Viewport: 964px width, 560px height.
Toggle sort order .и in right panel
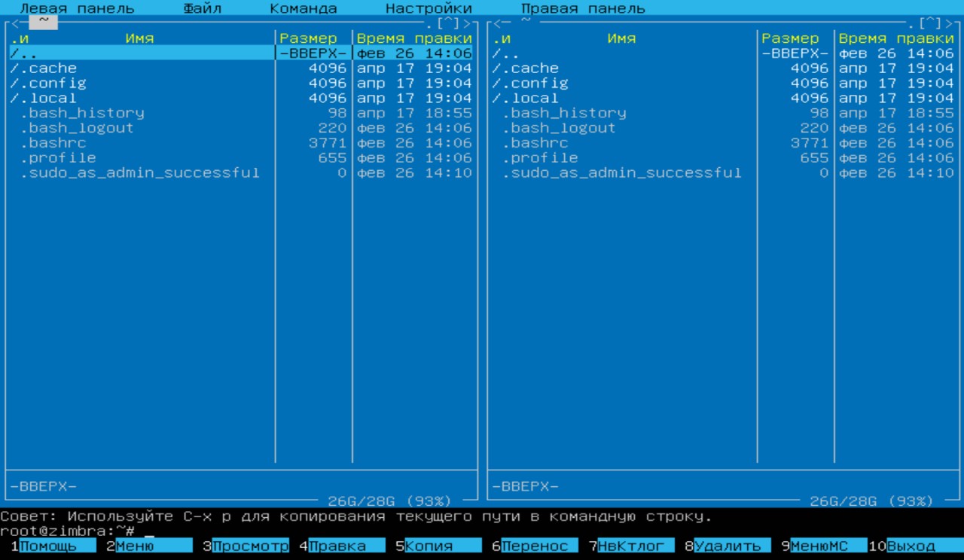[x=501, y=38]
